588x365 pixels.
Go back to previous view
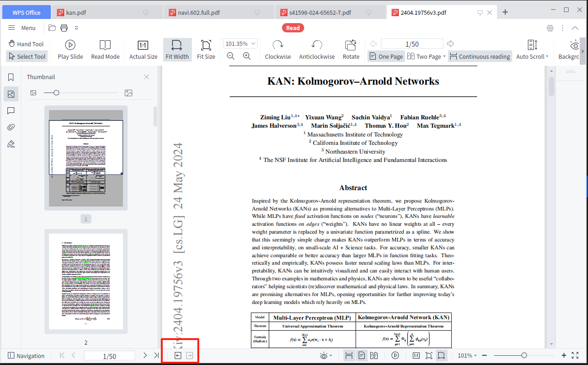178,355
